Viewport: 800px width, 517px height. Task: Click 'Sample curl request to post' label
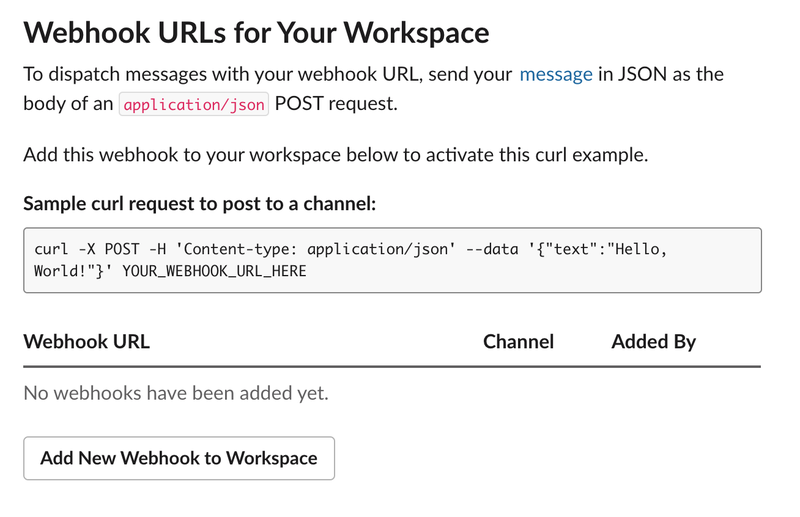tap(199, 204)
